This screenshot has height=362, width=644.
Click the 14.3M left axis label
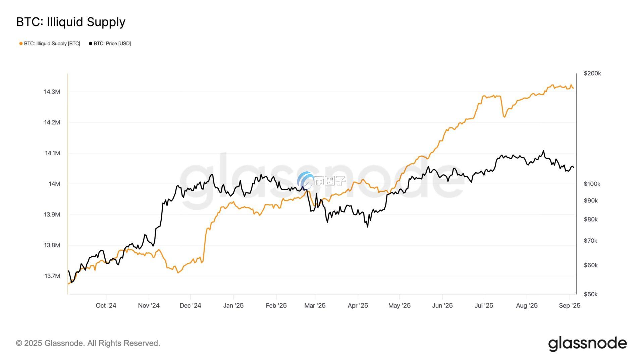pos(52,92)
